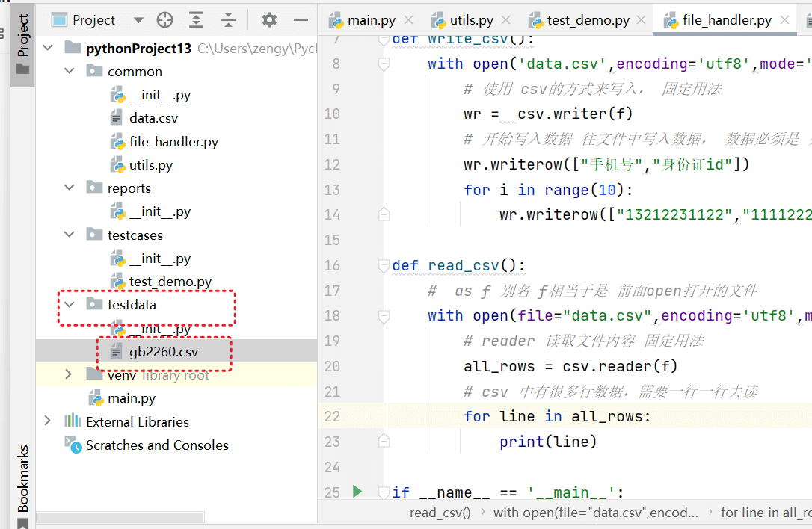Click the green run gutter arrow at line 25

click(x=357, y=491)
